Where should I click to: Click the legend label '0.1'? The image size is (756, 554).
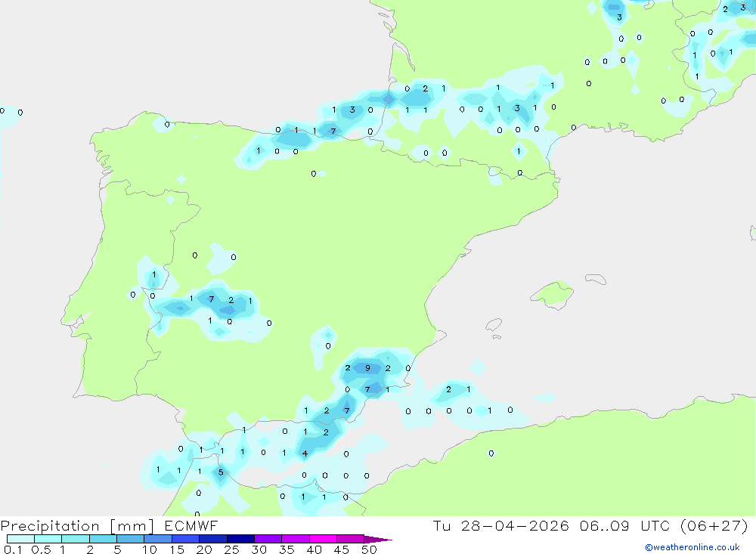point(13,549)
